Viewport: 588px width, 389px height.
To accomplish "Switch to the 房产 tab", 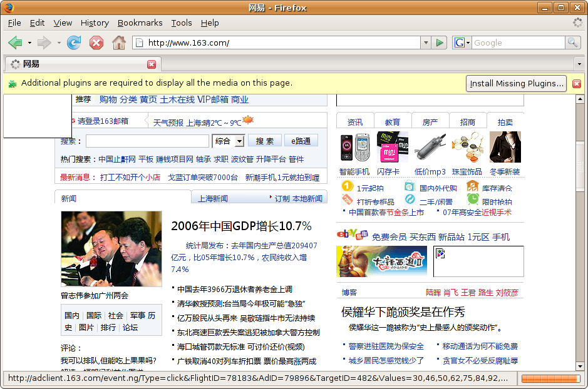I will click(430, 122).
